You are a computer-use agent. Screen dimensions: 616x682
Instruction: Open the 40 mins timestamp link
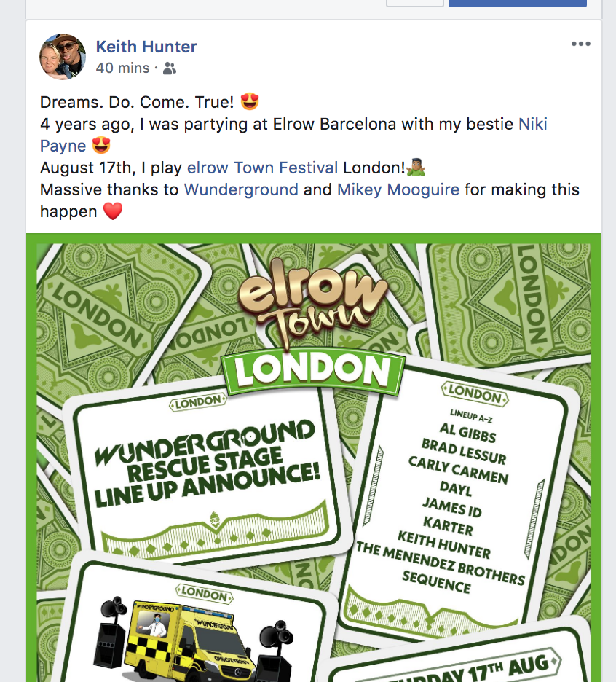[122, 68]
